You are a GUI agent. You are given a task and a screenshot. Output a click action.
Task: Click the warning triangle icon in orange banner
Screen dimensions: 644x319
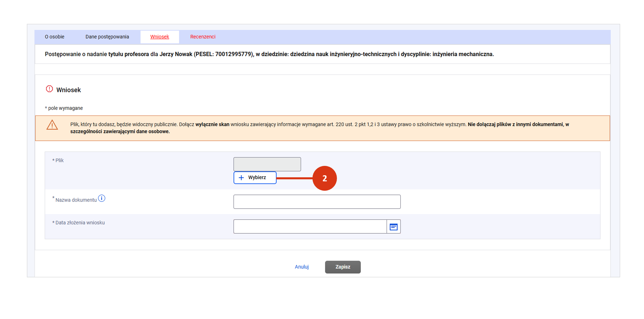(x=52, y=125)
